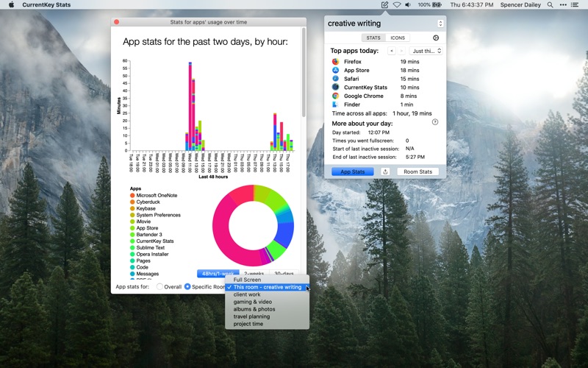Open the three-dot overflow menu bar icon
This screenshot has width=588, height=368.
(563, 5)
